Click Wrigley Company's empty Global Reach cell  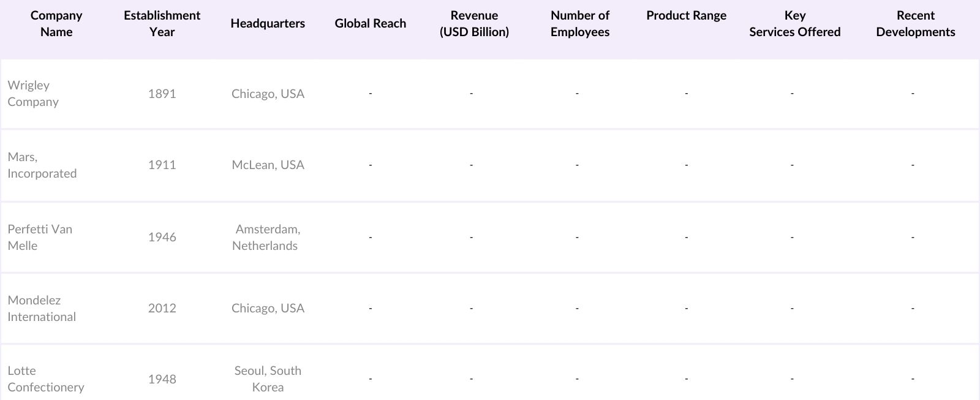(x=370, y=94)
